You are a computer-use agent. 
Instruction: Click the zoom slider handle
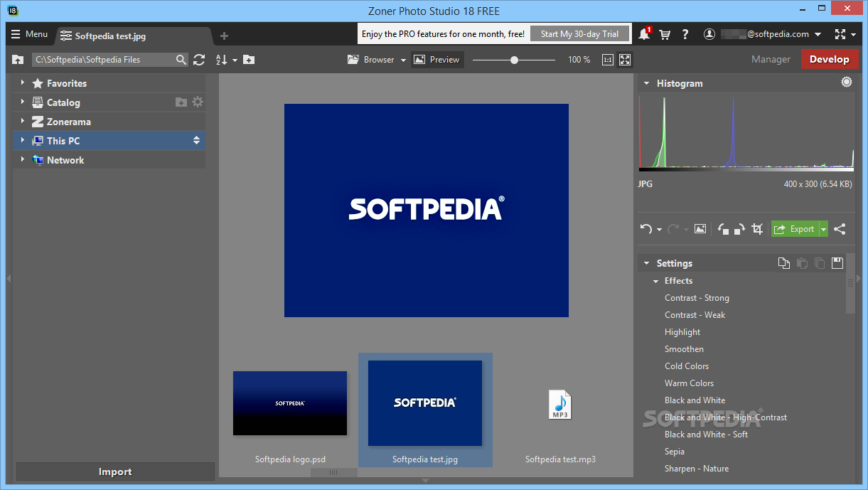[x=514, y=60]
